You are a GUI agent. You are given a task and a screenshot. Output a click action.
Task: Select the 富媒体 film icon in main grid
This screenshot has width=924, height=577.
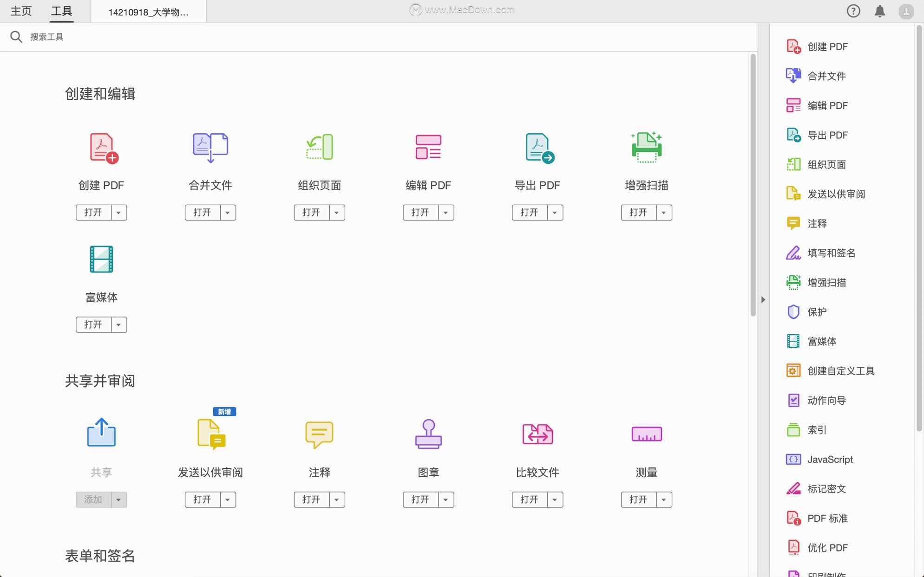tap(101, 259)
